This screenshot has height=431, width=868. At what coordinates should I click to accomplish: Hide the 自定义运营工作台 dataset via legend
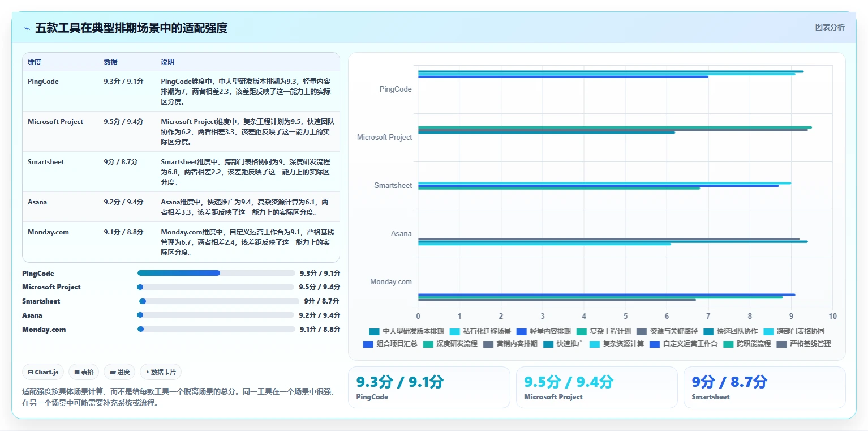684,344
